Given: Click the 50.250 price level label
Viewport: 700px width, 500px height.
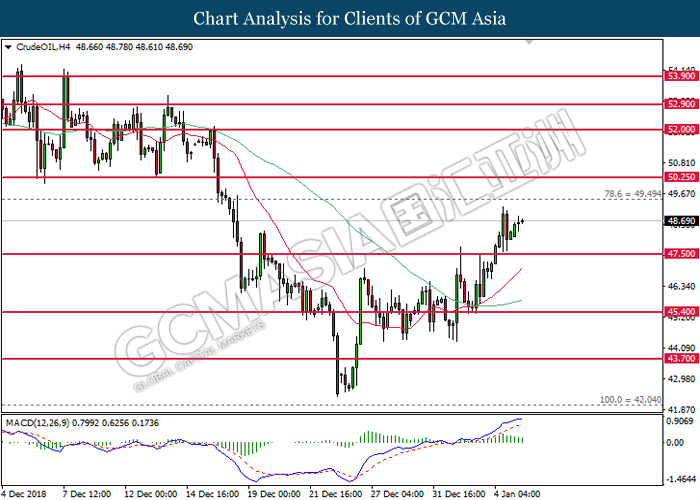Looking at the screenshot, I should tap(681, 177).
